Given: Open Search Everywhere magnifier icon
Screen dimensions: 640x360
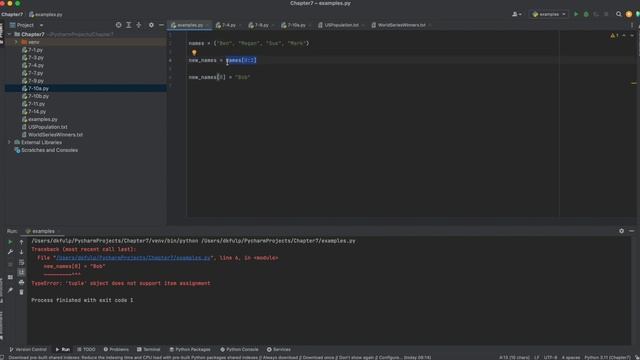Looking at the screenshot, I should [x=619, y=14].
